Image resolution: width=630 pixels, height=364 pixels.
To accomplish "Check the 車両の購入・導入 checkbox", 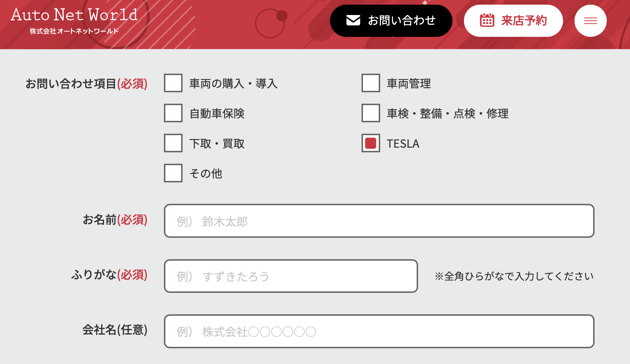I will 173,83.
